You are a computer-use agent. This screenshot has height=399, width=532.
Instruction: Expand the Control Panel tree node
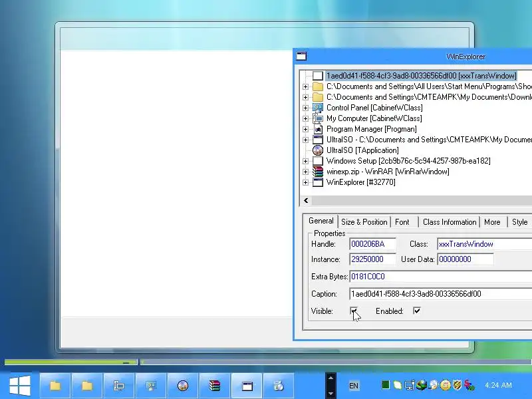[305, 108]
